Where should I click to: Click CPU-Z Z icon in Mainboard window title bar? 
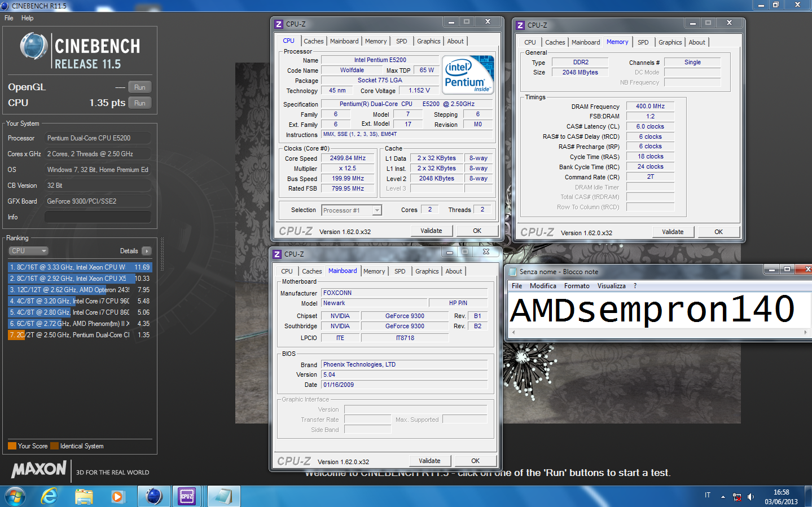pyautogui.click(x=277, y=254)
